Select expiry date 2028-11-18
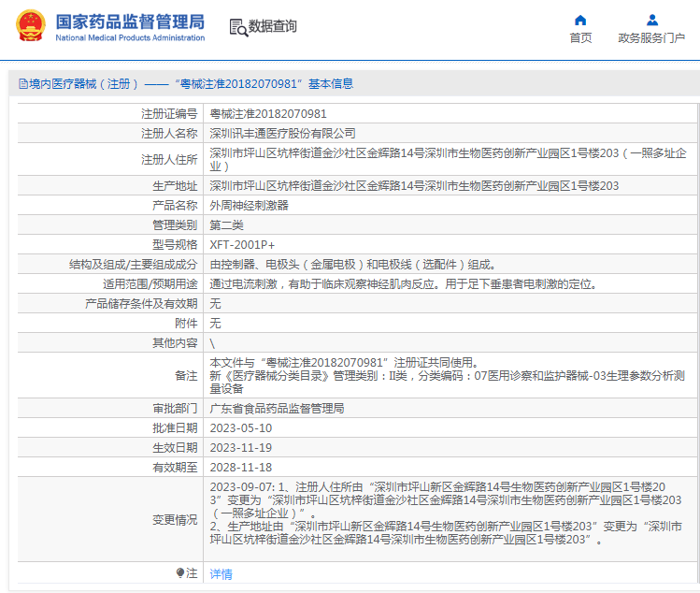 (241, 468)
